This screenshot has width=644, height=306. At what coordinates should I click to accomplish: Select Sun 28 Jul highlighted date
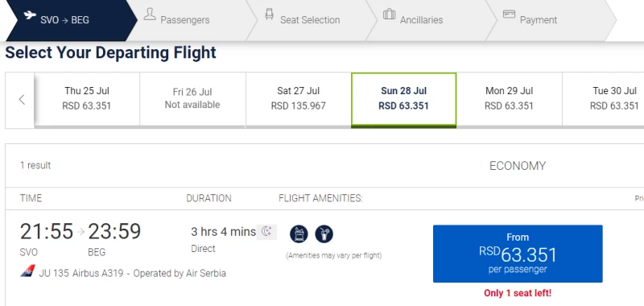coord(404,98)
